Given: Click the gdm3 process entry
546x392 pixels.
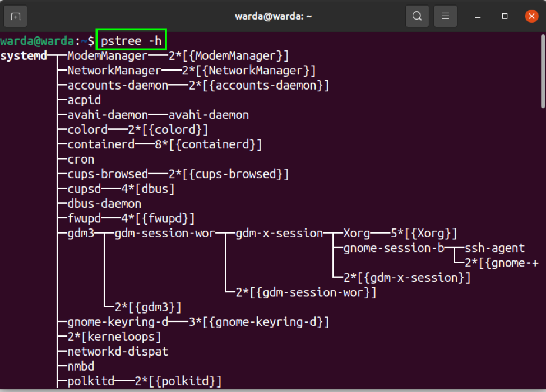Looking at the screenshot, I should pos(81,233).
